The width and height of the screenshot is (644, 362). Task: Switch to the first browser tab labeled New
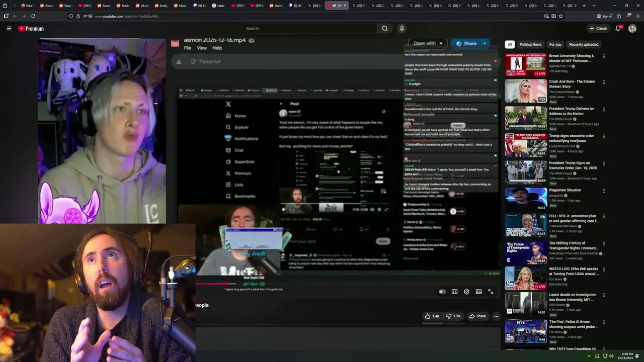pyautogui.click(x=27, y=6)
